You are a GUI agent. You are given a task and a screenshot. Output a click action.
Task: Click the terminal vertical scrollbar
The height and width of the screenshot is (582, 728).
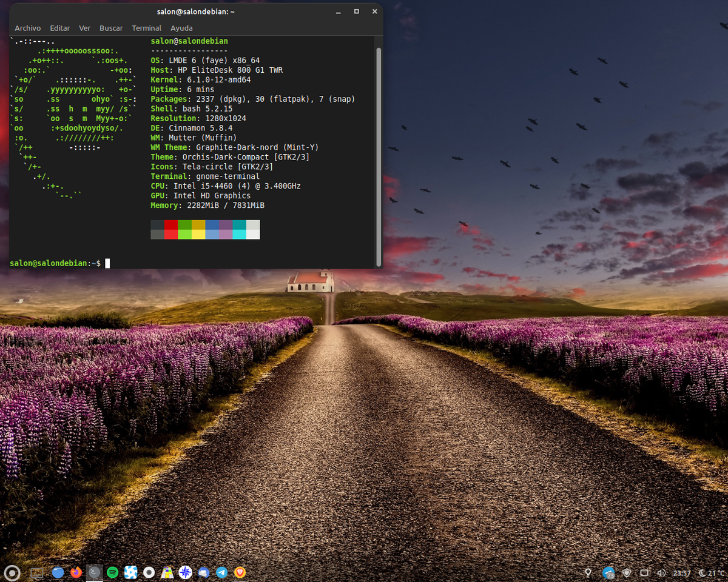[379, 156]
